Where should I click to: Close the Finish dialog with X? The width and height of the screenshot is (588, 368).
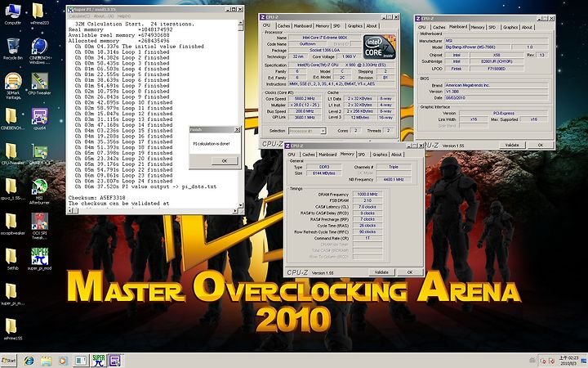click(x=237, y=129)
